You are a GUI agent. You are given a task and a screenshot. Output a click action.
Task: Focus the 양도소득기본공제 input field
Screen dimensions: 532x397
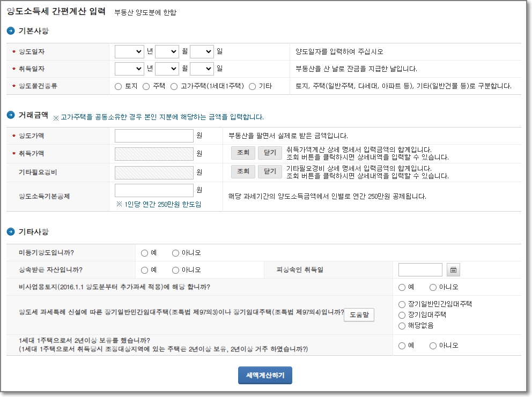tap(154, 191)
